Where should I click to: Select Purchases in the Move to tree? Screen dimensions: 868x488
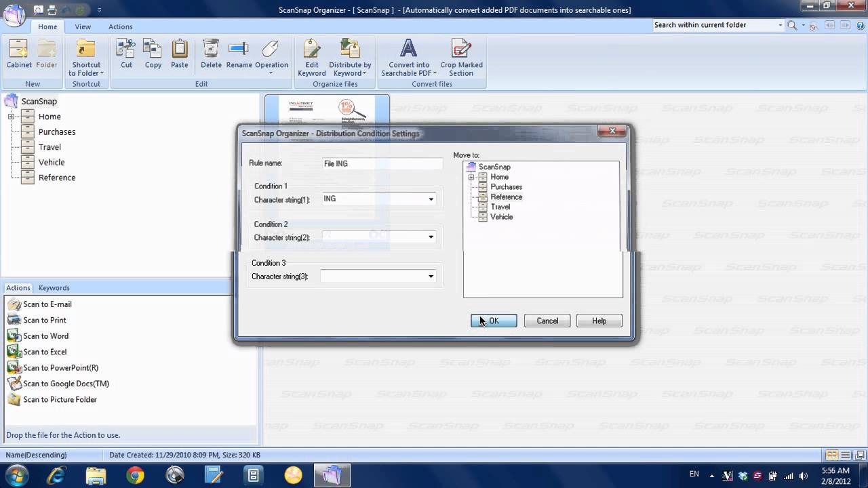tap(506, 187)
